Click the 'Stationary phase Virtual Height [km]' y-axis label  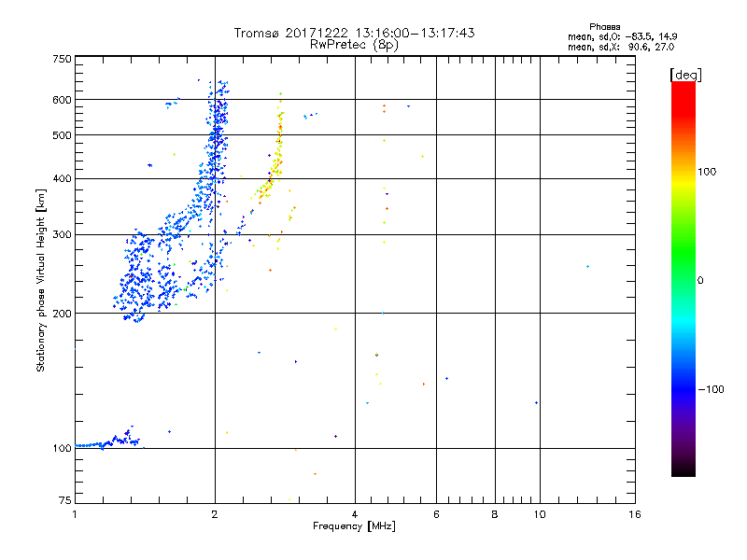pyautogui.click(x=41, y=280)
